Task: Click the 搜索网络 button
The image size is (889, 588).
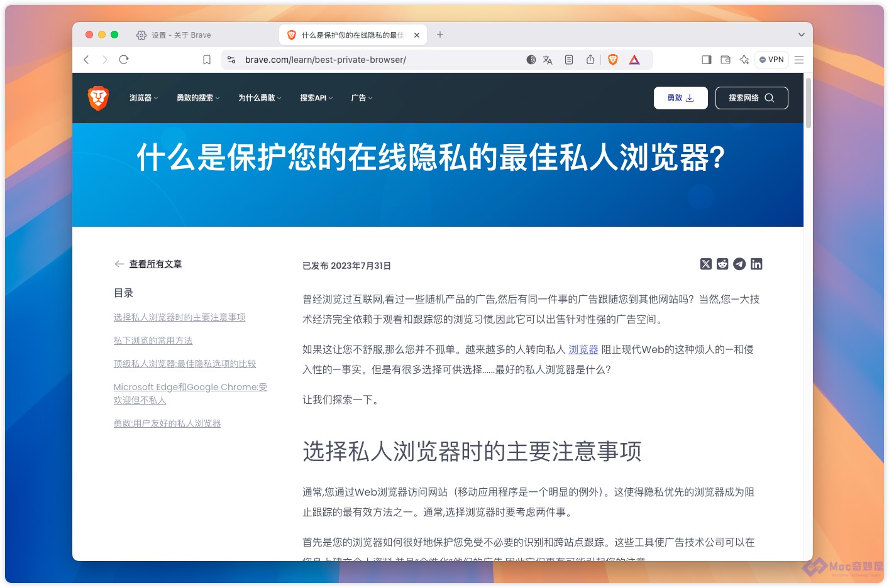Action: click(x=752, y=98)
